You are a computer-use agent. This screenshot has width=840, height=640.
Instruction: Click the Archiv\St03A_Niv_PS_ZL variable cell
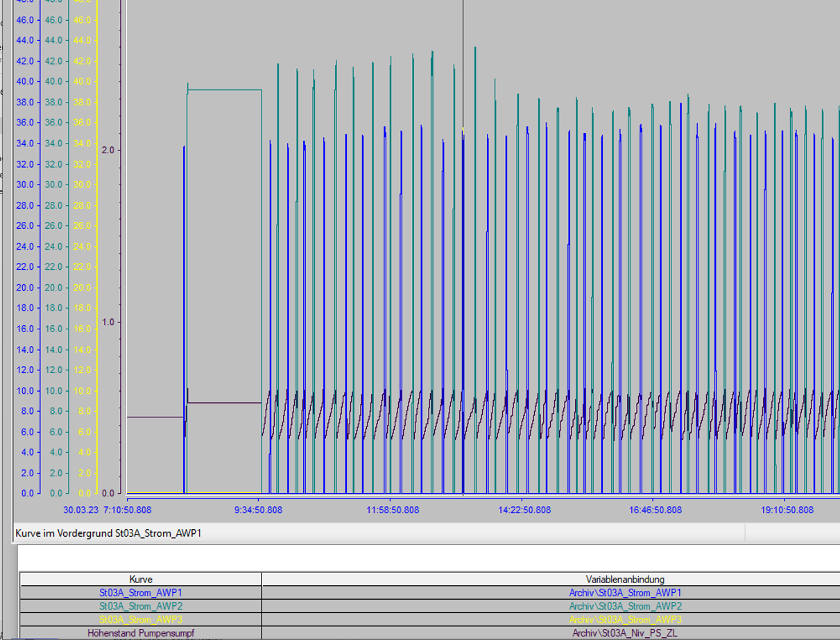coord(551,632)
